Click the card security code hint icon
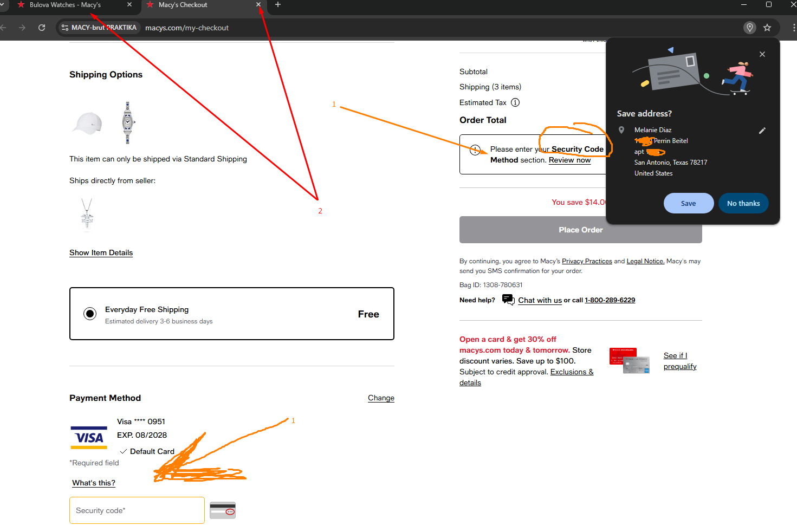 pos(223,510)
